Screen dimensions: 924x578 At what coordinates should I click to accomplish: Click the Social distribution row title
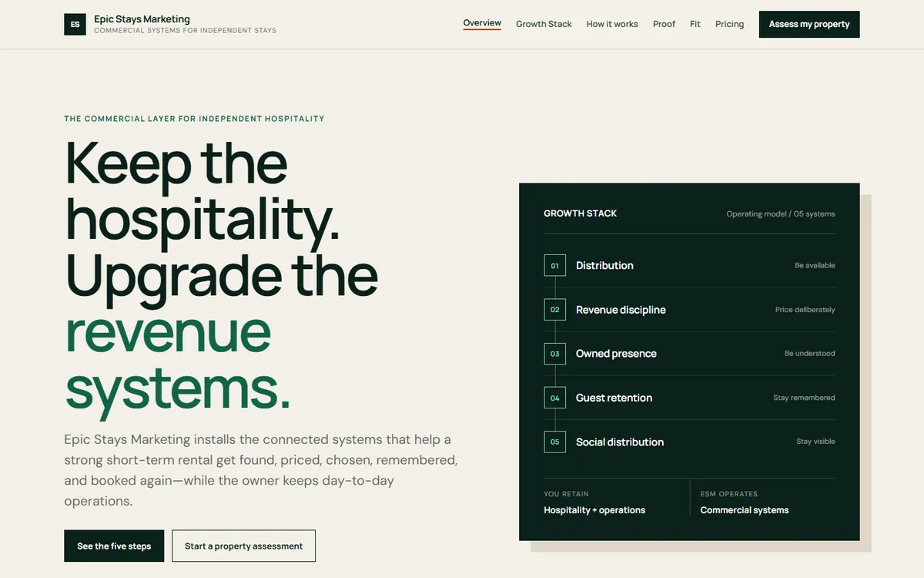pos(620,442)
